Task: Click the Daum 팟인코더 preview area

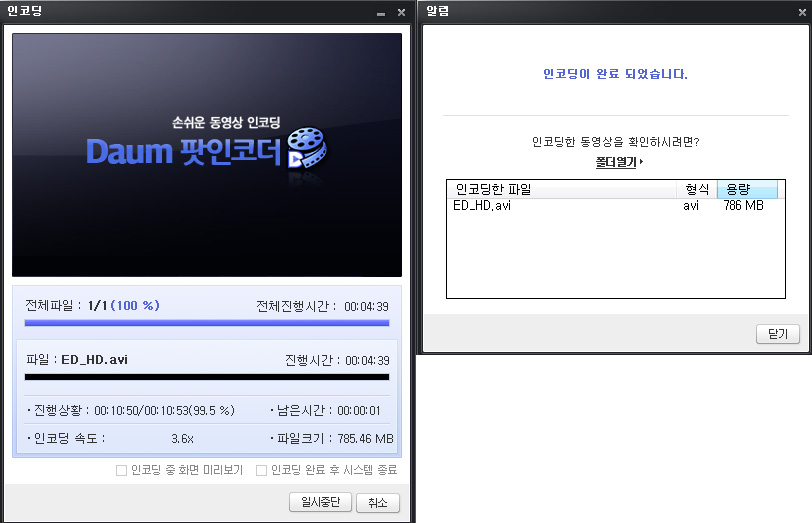Action: click(x=207, y=155)
